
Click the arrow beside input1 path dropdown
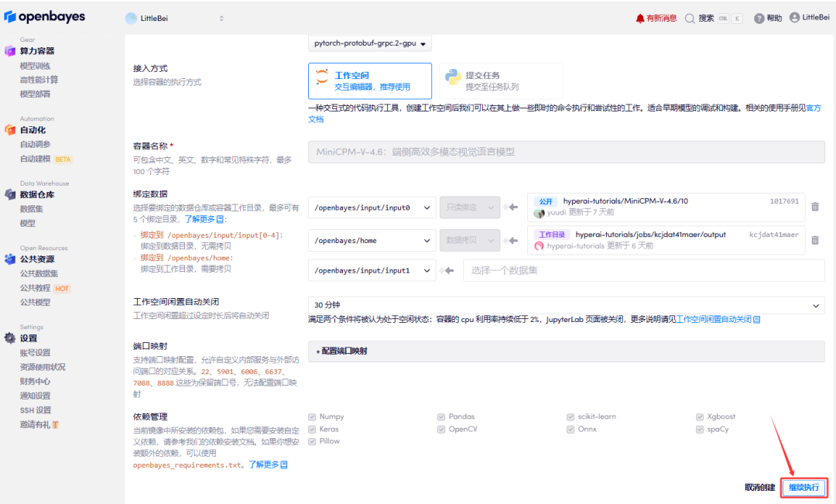(448, 270)
